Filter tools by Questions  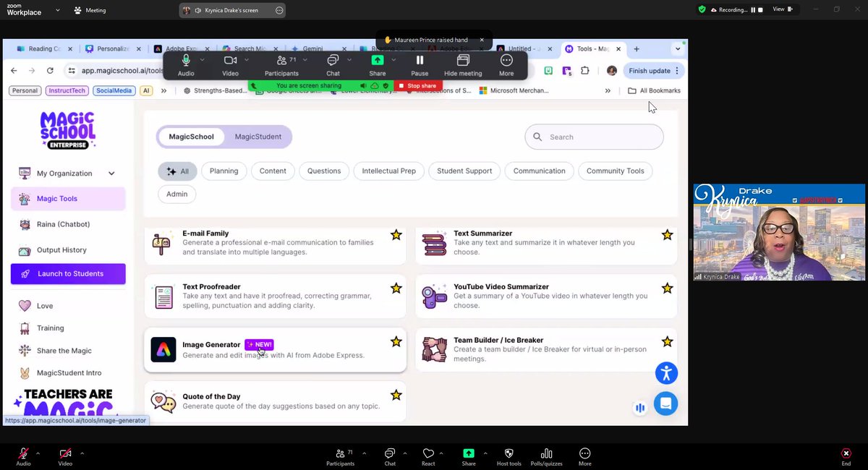click(324, 171)
